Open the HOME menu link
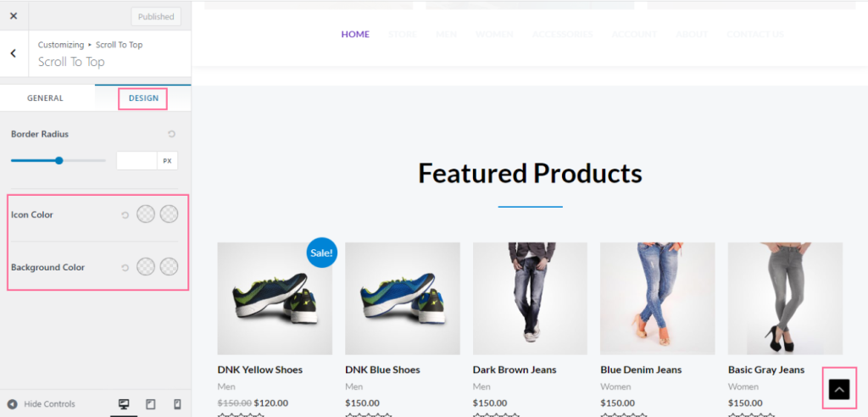 pos(355,35)
